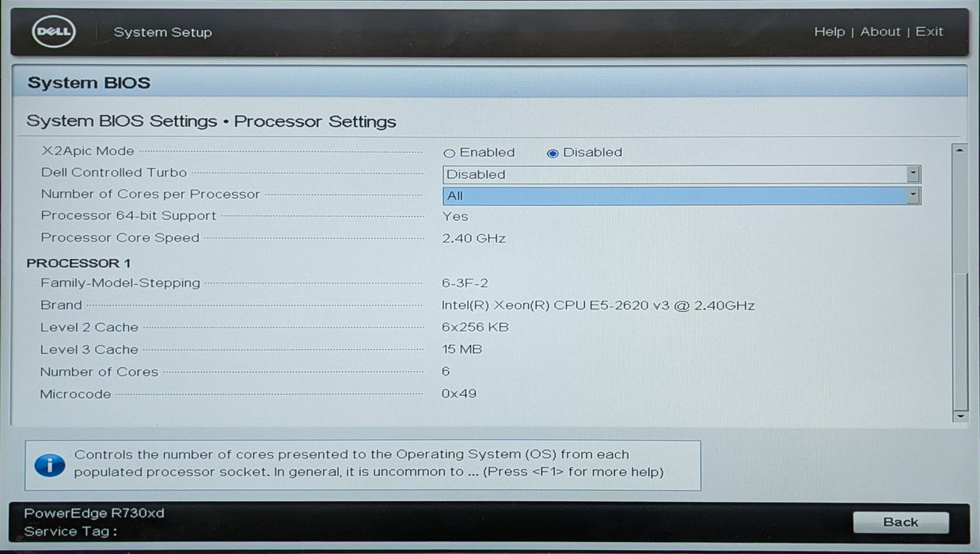Click the 15 MB cache value
Image resolution: width=980 pixels, height=554 pixels.
click(462, 349)
